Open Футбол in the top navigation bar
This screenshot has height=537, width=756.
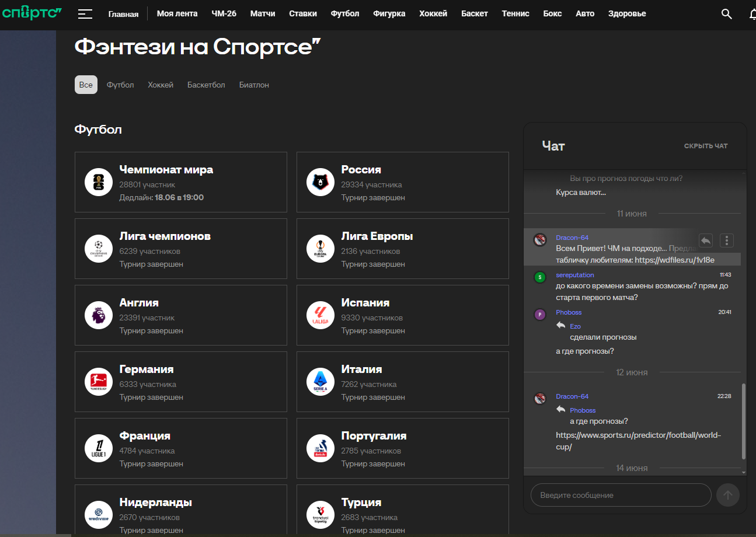345,13
